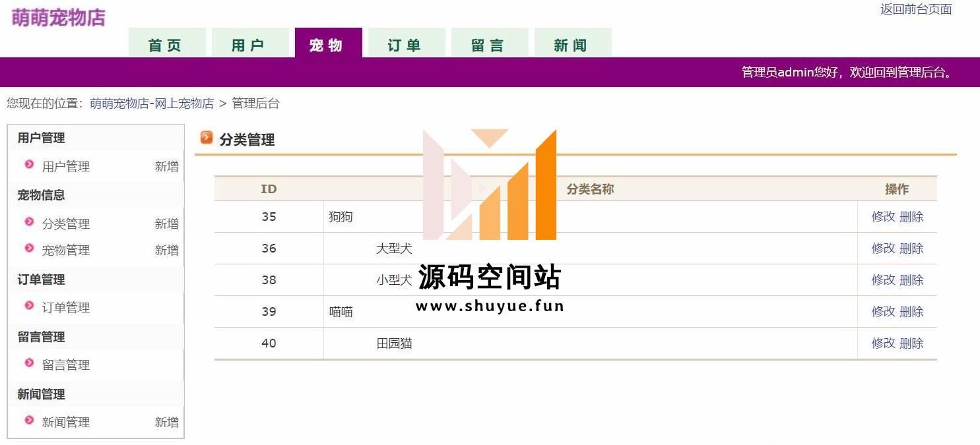Image resolution: width=980 pixels, height=445 pixels.
Task: Click 修改 for the 狗狗 category
Action: (x=883, y=217)
